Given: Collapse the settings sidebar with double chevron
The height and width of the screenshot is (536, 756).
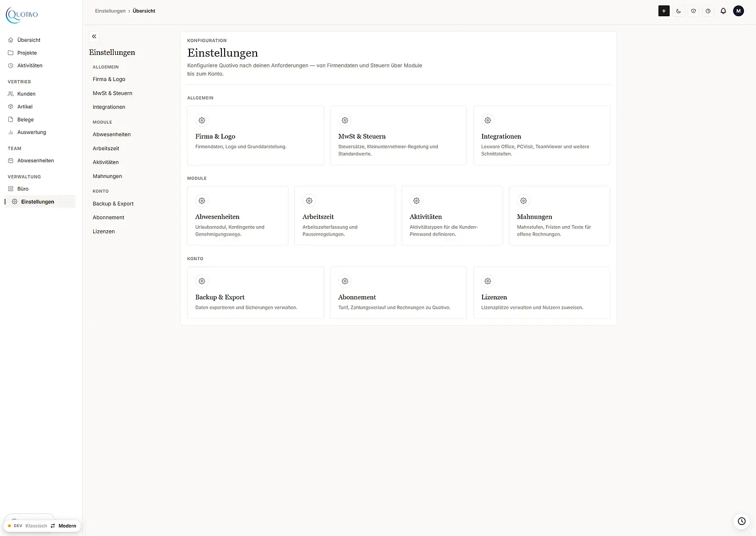Looking at the screenshot, I should pos(94,37).
